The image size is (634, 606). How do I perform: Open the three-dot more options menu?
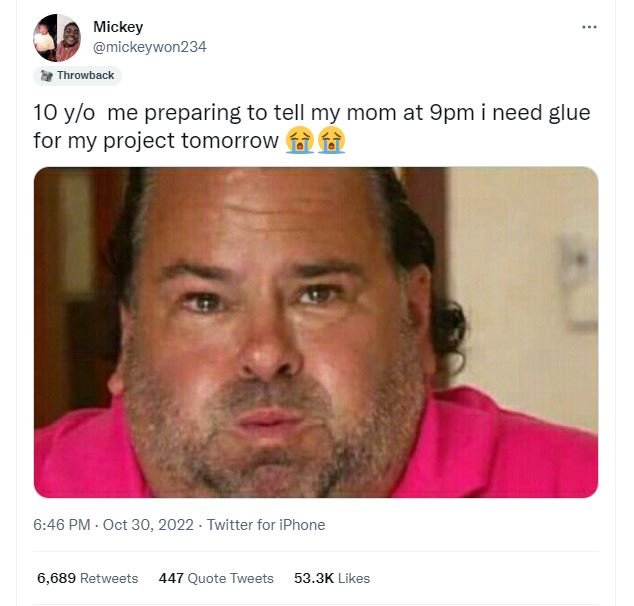[x=589, y=27]
